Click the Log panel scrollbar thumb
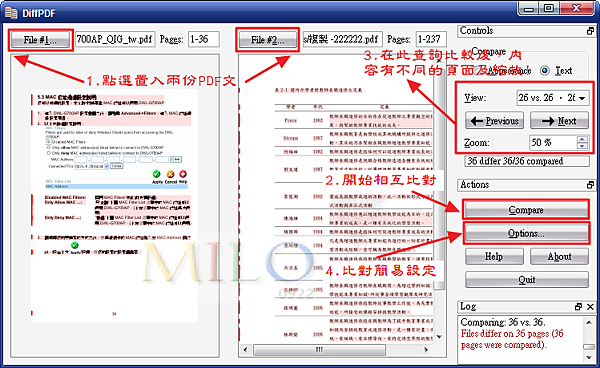Image resolution: width=600 pixels, height=368 pixels. [589, 347]
